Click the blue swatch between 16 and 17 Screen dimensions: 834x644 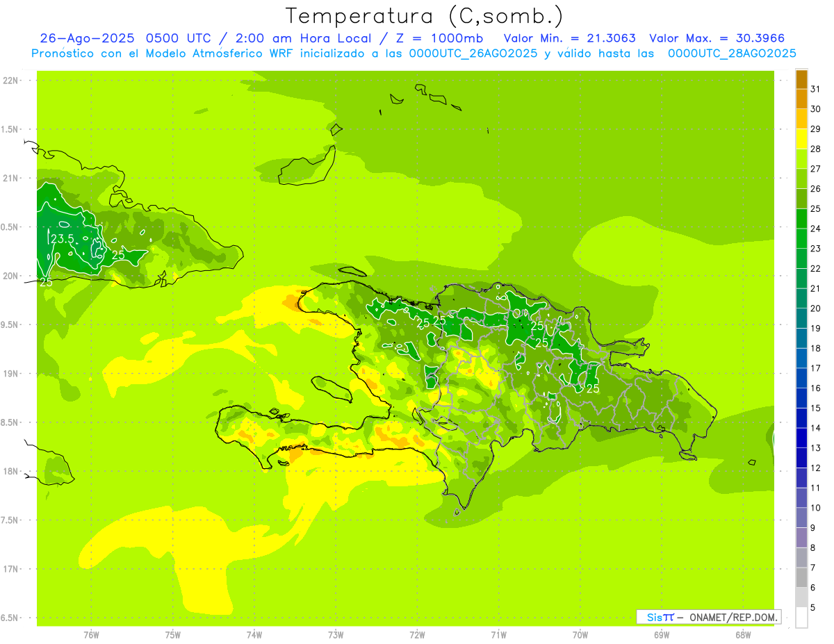[802, 378]
